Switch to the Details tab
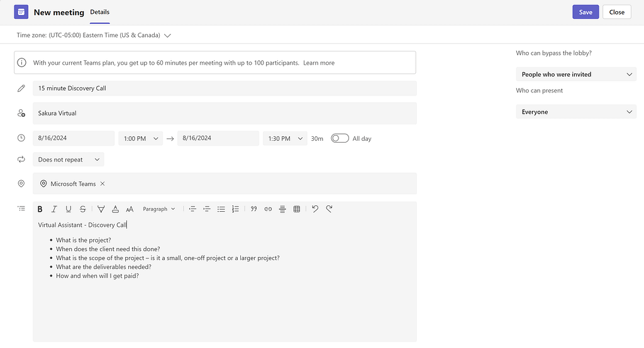This screenshot has width=644, height=348. click(x=99, y=12)
